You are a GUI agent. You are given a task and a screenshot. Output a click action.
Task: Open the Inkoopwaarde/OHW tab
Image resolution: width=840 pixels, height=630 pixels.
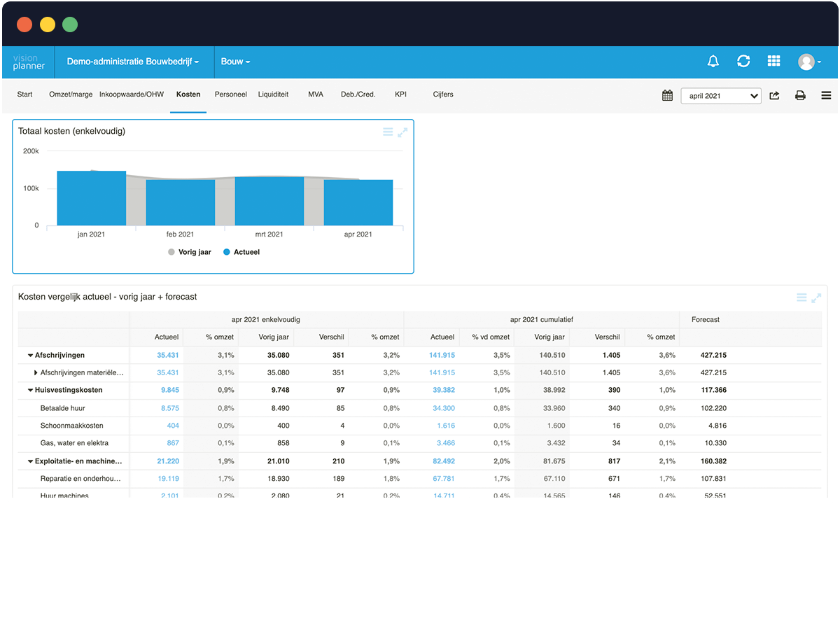(x=132, y=94)
